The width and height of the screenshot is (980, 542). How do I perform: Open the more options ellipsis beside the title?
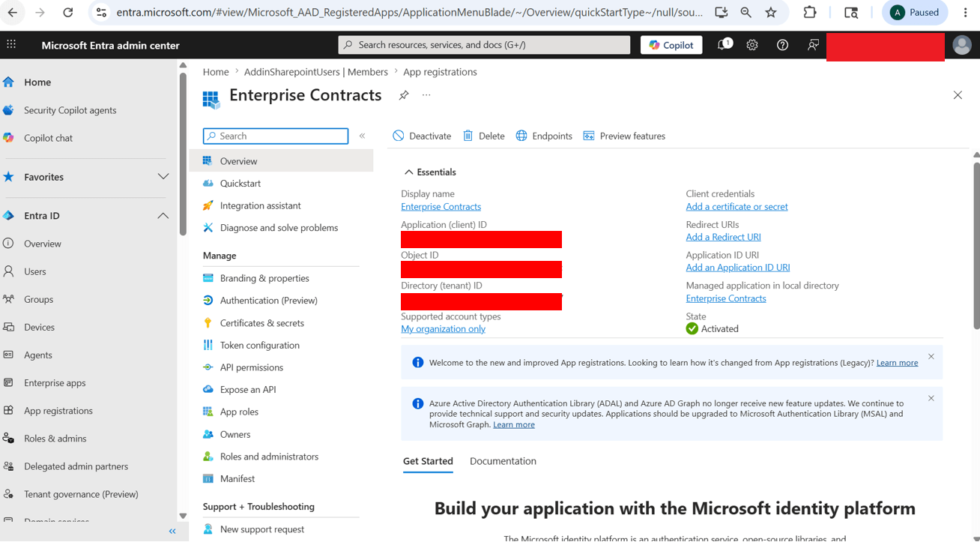(x=426, y=95)
